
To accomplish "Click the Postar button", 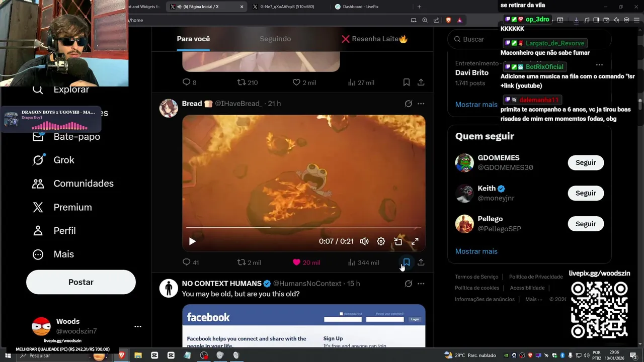I will pos(81,282).
